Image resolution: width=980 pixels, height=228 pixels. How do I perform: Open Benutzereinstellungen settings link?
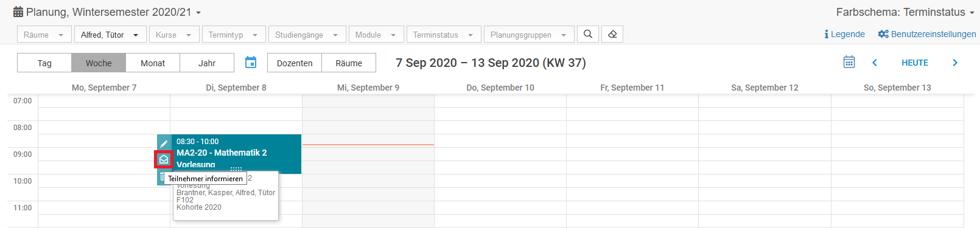click(x=927, y=34)
